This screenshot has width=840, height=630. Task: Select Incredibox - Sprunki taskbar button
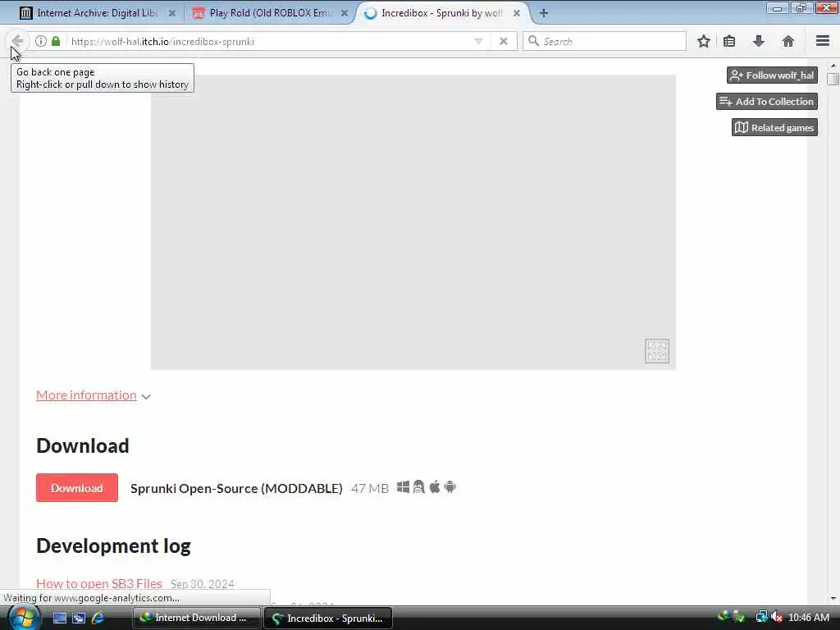pyautogui.click(x=328, y=618)
